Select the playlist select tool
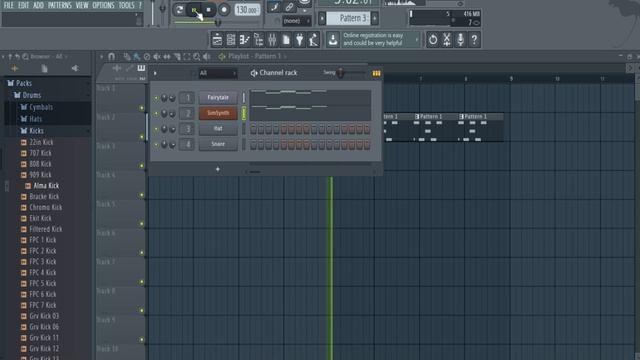The height and width of the screenshot is (360, 640). click(187, 57)
